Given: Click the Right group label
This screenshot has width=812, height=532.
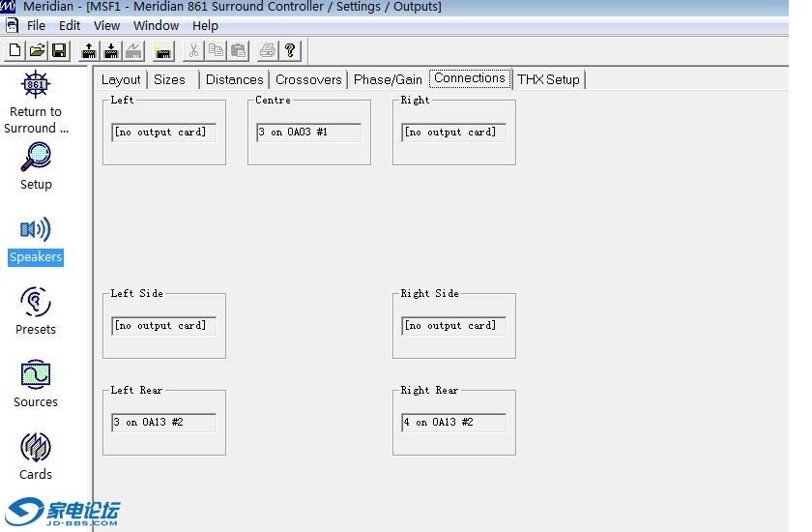Looking at the screenshot, I should click(x=415, y=100).
